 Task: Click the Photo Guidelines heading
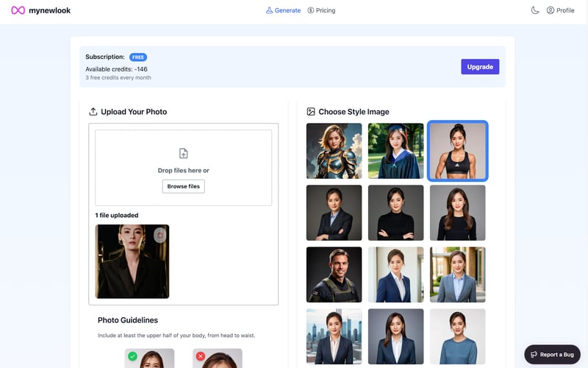pos(128,320)
